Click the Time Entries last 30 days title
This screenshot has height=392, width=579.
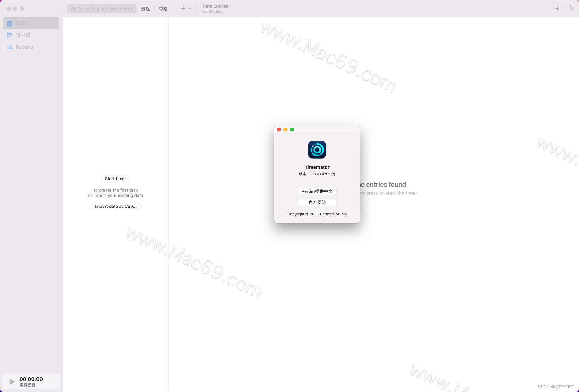tap(215, 8)
